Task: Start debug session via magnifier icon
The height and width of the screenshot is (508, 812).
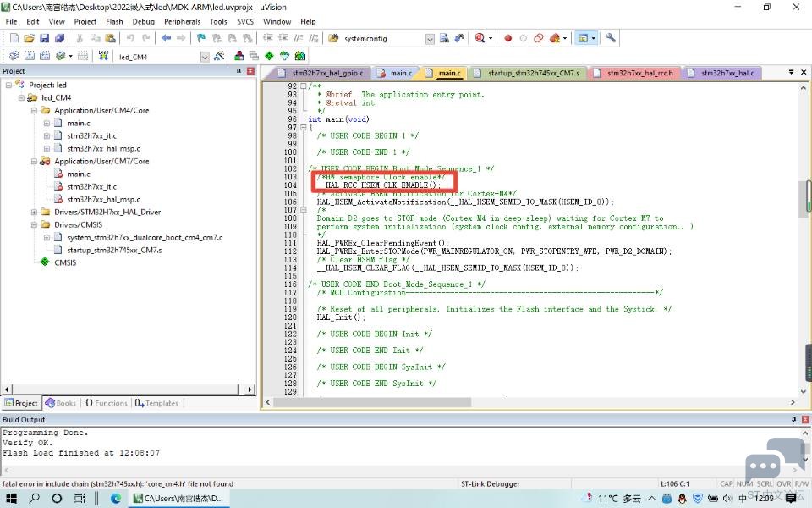Action: coord(480,38)
